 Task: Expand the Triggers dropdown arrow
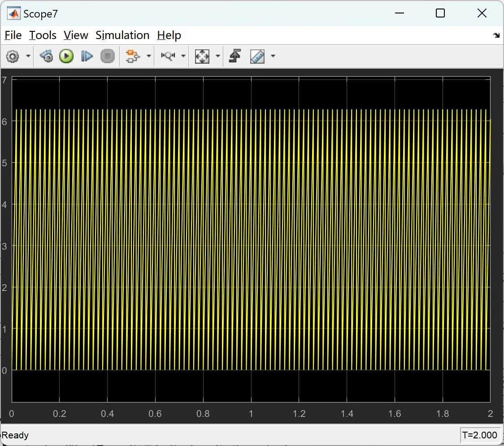click(183, 56)
